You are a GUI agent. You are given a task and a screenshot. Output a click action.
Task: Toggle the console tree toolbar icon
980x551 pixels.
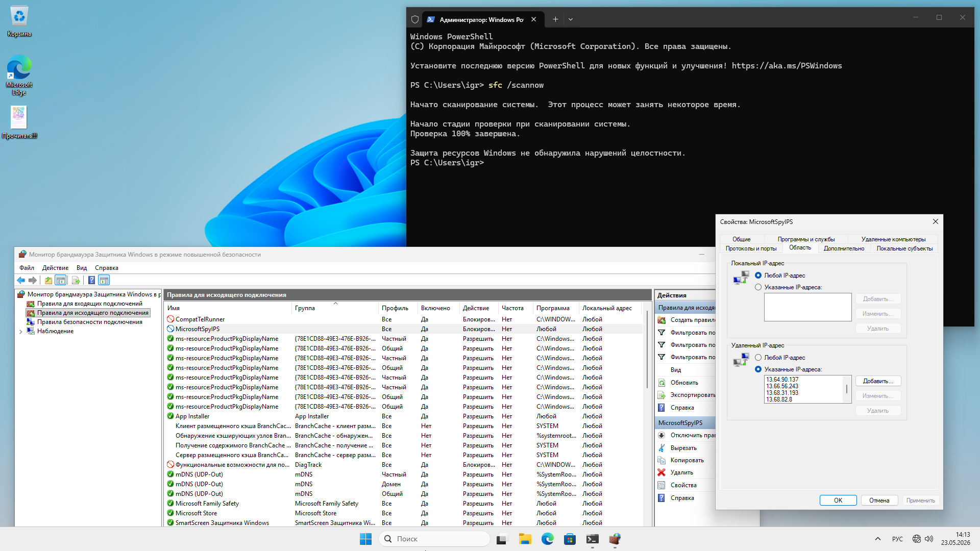(x=61, y=280)
